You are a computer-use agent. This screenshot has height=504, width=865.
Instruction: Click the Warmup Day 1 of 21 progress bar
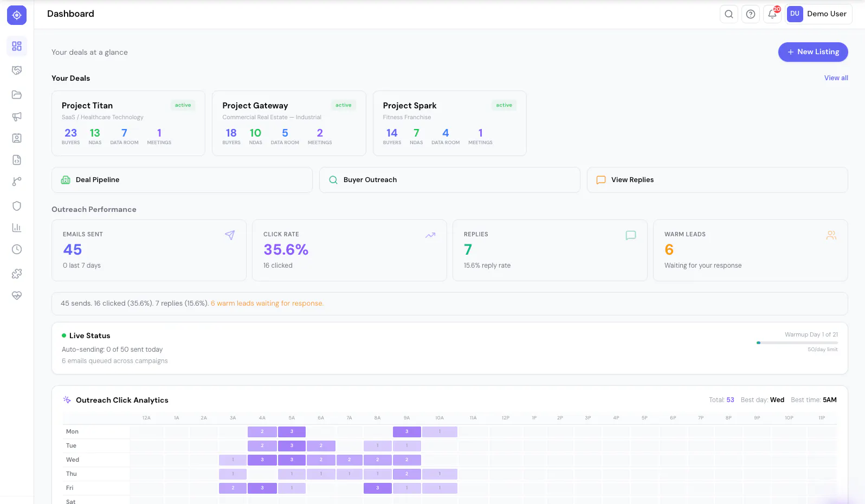pos(797,343)
